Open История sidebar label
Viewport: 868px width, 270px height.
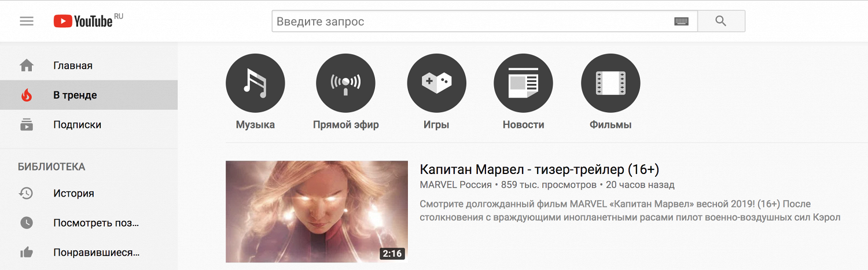[x=73, y=193]
